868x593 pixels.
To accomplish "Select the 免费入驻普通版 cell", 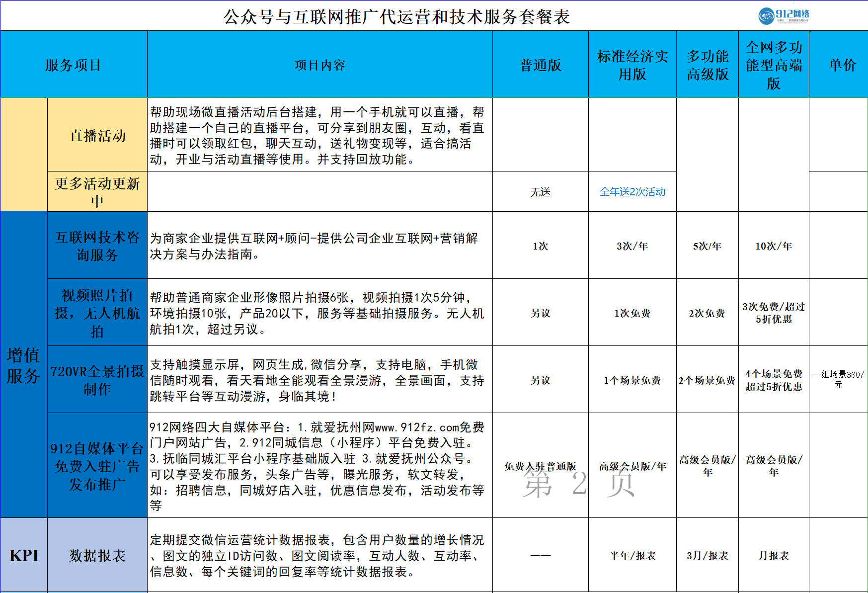I will click(540, 466).
